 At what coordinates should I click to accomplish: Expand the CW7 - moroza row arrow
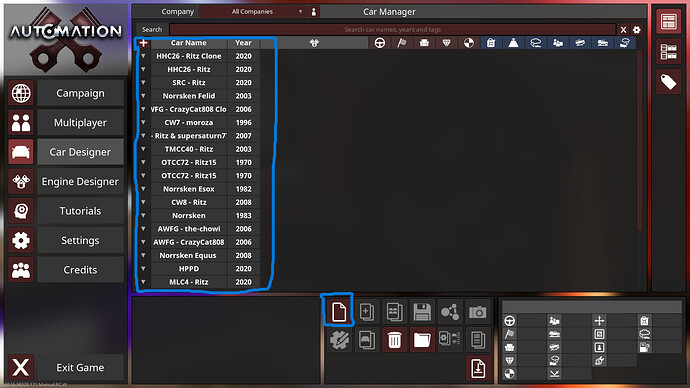(143, 123)
